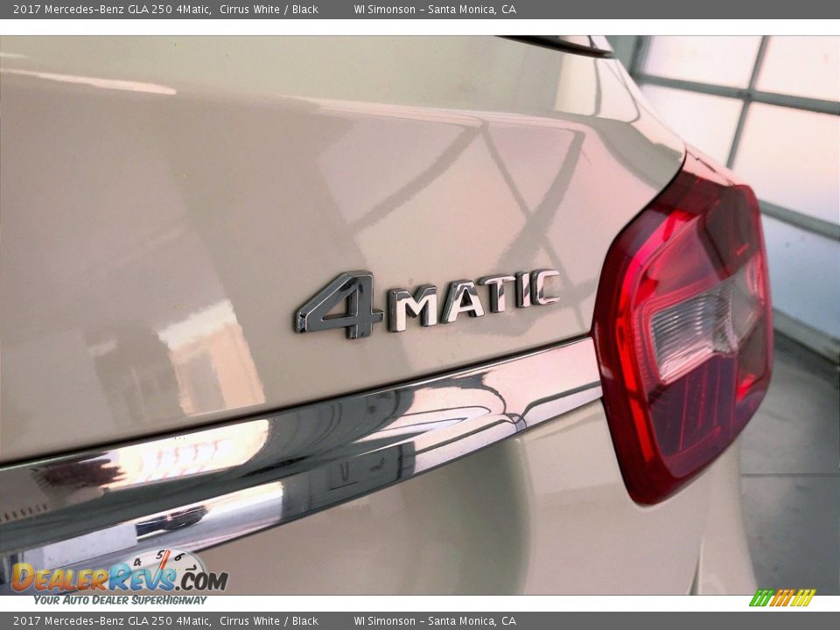Click the header title '2017 Mercedes-Benz GLA 250 4Matic'

(x=111, y=10)
